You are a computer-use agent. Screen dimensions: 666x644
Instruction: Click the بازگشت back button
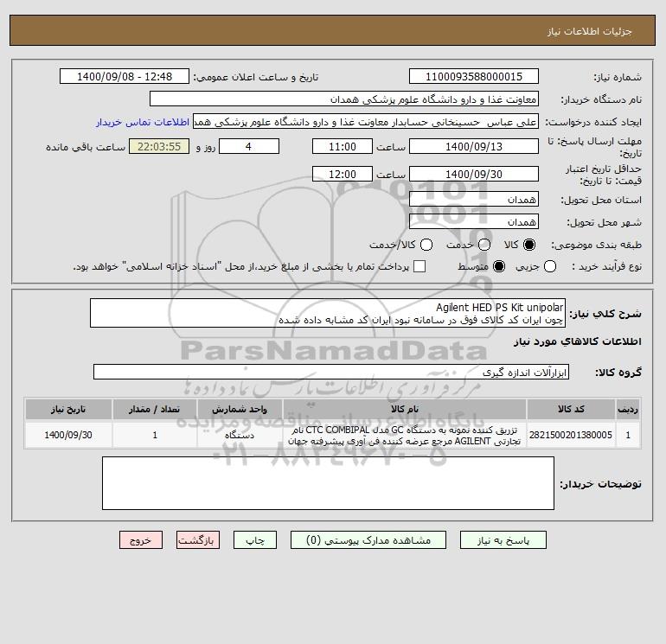198,540
